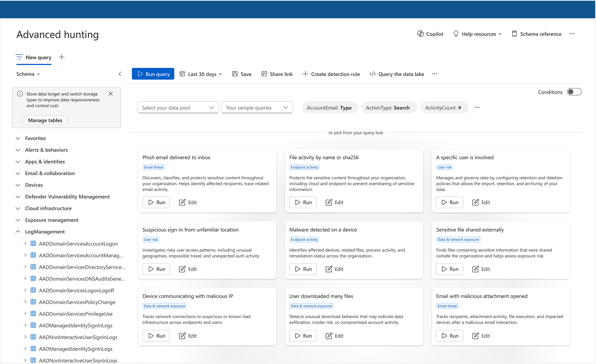Select the New query tab
596x364 pixels.
(34, 57)
